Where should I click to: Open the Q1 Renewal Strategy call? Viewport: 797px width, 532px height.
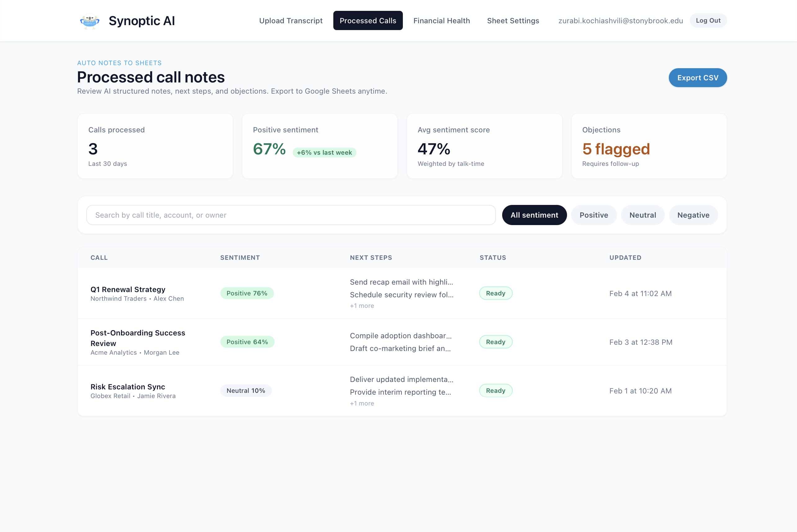(x=128, y=290)
